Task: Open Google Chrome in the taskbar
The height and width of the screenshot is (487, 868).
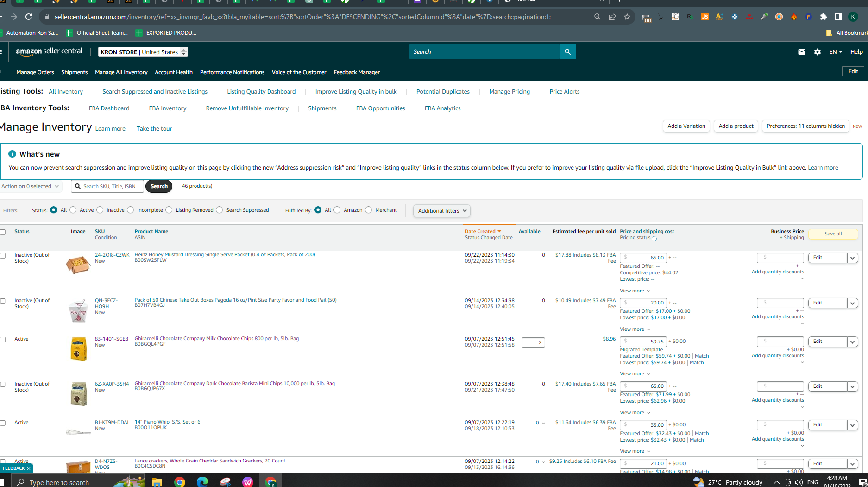Action: 180,482
